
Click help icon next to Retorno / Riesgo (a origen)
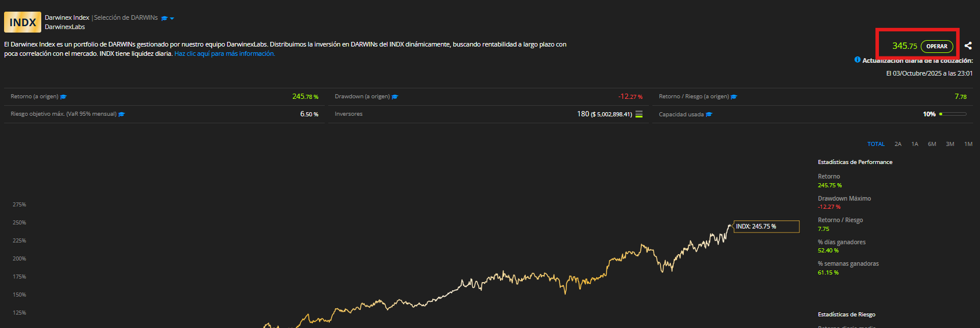point(734,97)
